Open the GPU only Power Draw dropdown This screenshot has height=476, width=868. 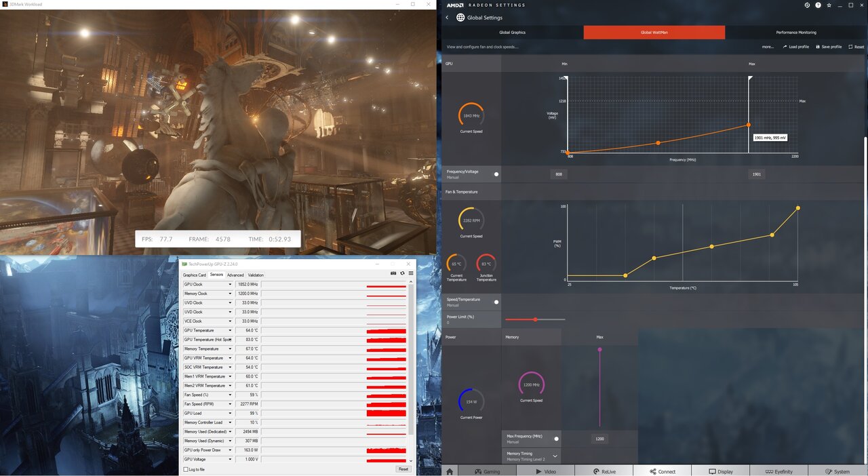pos(230,450)
